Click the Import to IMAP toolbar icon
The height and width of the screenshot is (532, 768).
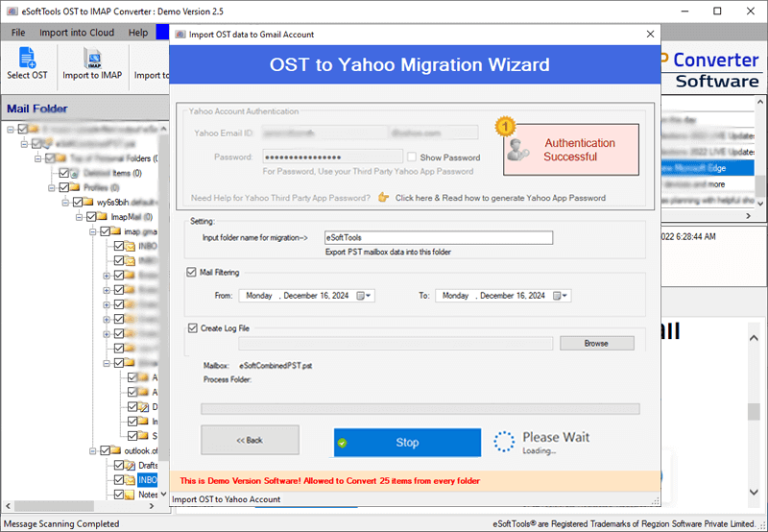pyautogui.click(x=92, y=58)
